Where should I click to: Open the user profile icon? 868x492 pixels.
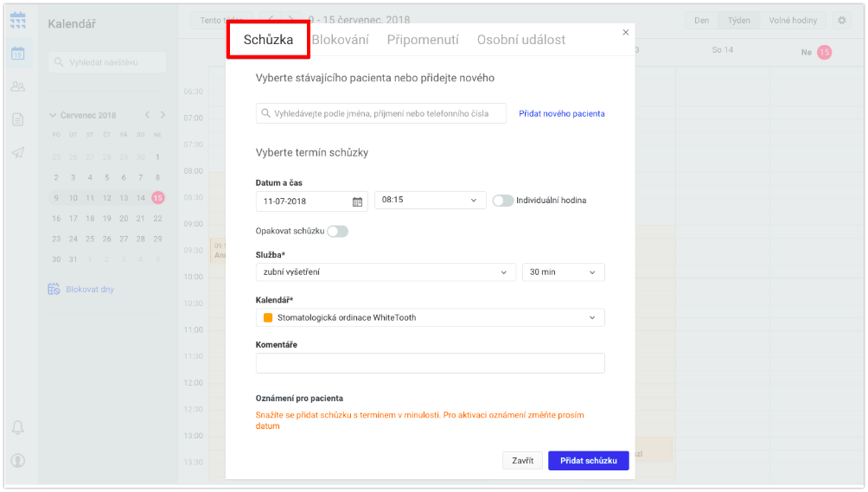(17, 461)
